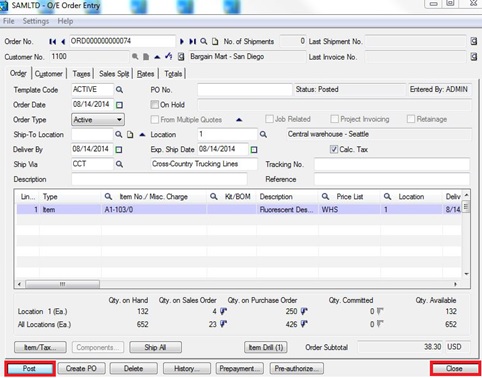Drill down Qty. on Sales Order for Location 1

[x=223, y=312]
